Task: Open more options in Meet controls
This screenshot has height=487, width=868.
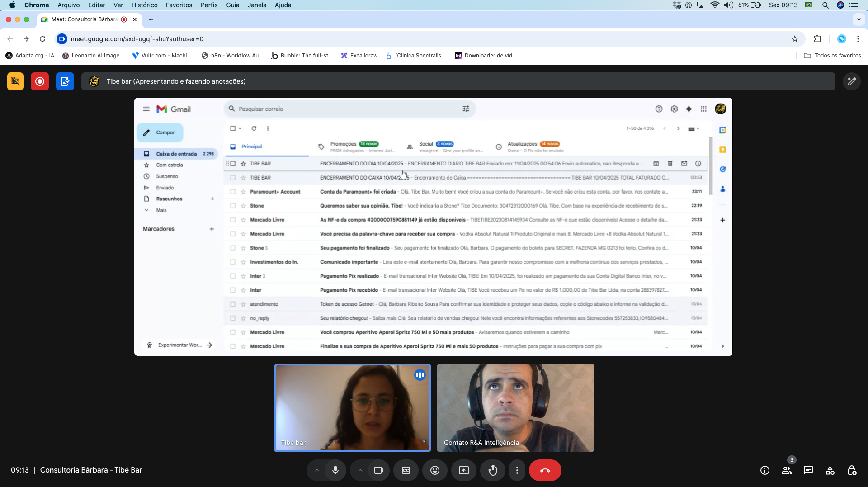Action: pyautogui.click(x=517, y=470)
